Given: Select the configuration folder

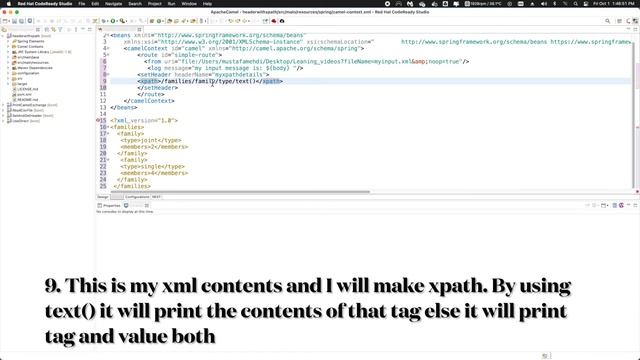Looking at the screenshot, I should [28, 73].
